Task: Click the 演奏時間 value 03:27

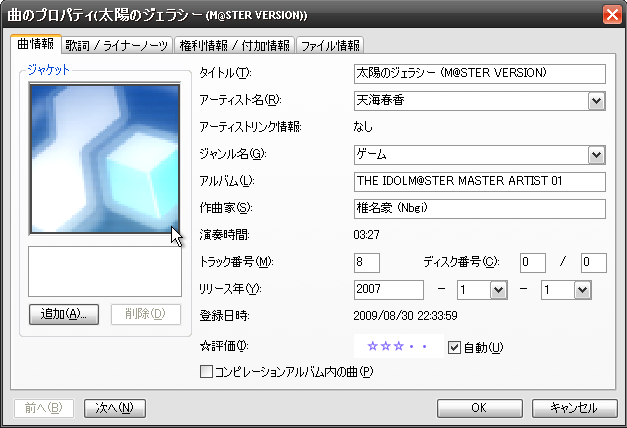Action: tap(367, 235)
